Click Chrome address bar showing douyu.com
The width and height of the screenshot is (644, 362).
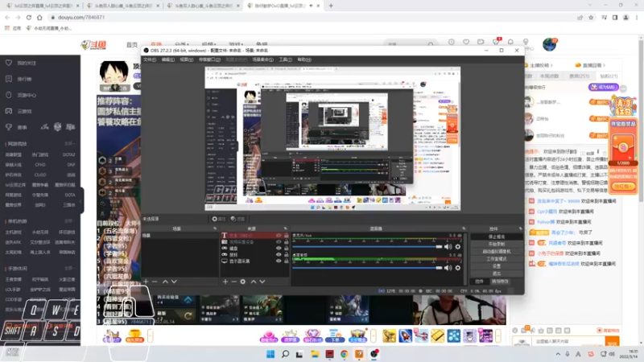(312, 18)
